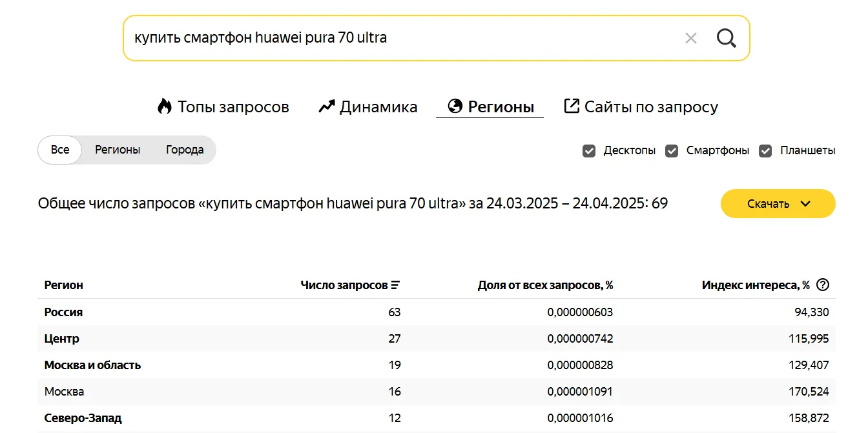Click the value 12 in Северо-Запад row
Screen dimensions: 868x433
pos(394,418)
